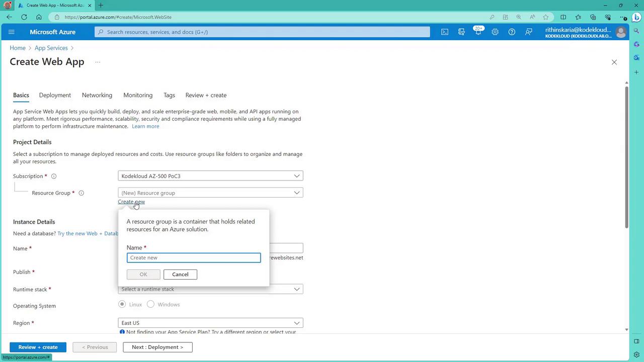This screenshot has height=362, width=644.
Task: Open the browser Settings and more menu
Action: coord(623,17)
